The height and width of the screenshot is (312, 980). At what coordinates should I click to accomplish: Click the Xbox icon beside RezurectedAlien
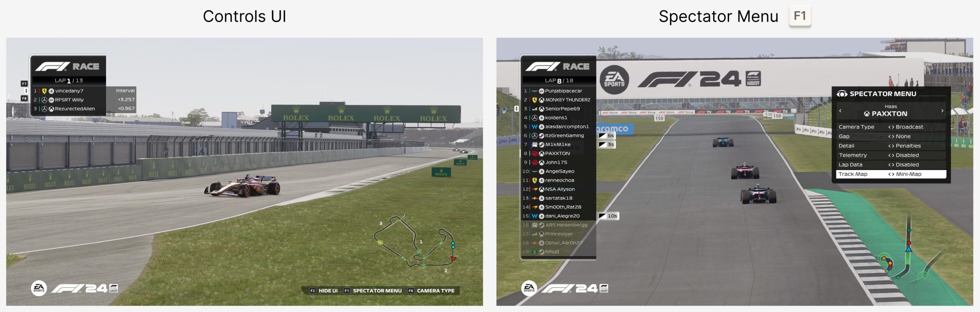pyautogui.click(x=51, y=109)
